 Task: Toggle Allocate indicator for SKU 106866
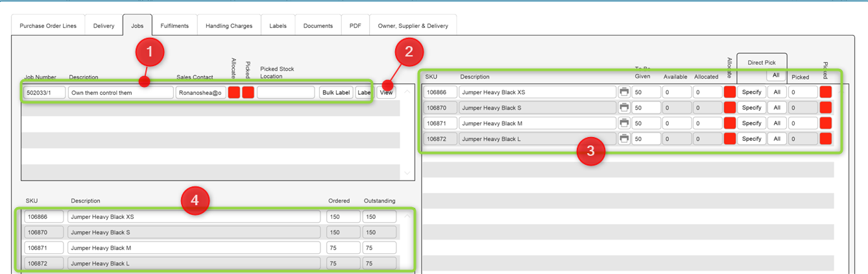[730, 92]
